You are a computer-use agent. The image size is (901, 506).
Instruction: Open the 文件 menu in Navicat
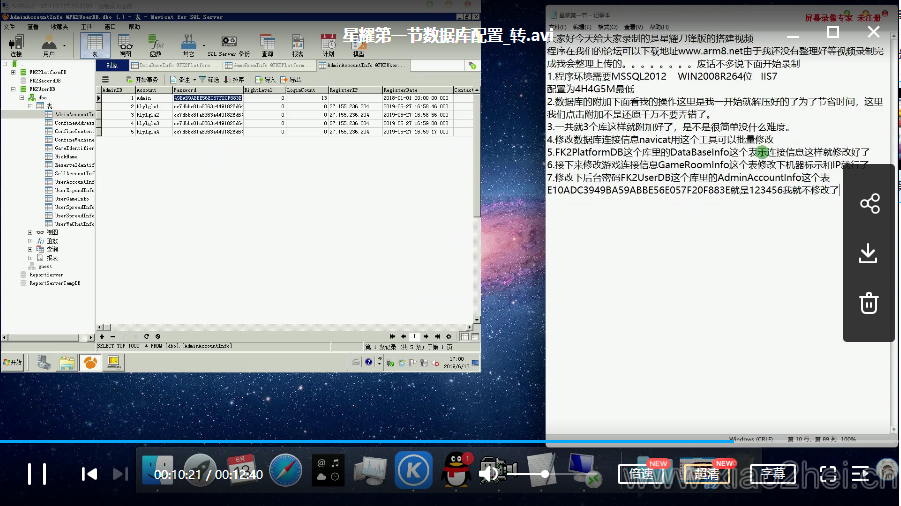pos(10,26)
